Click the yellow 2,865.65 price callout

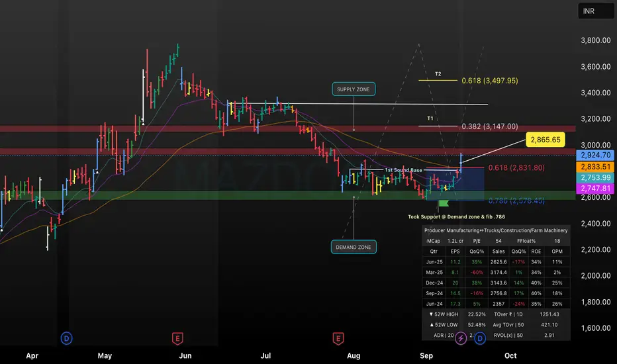tap(546, 140)
